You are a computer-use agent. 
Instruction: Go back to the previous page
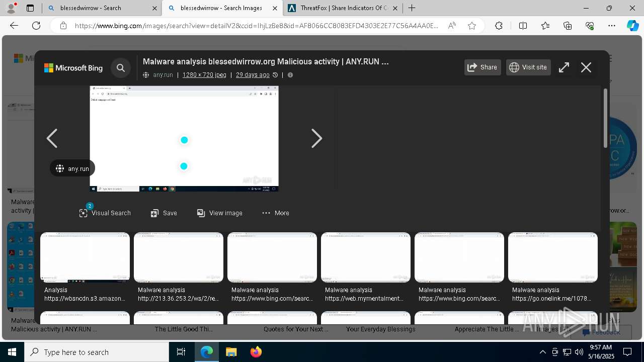coord(14,26)
